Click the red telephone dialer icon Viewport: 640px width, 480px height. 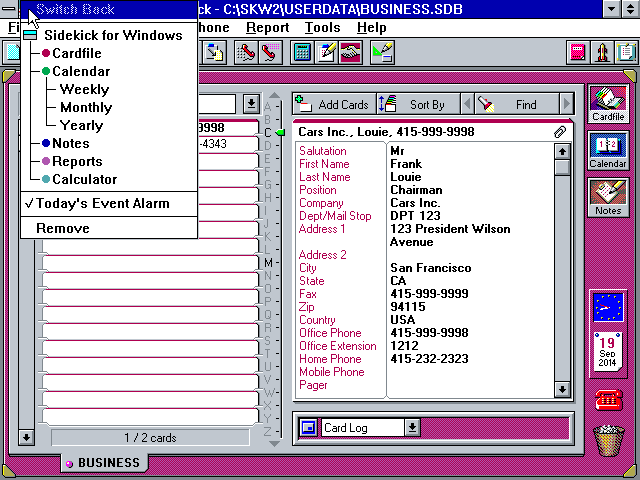[x=609, y=400]
